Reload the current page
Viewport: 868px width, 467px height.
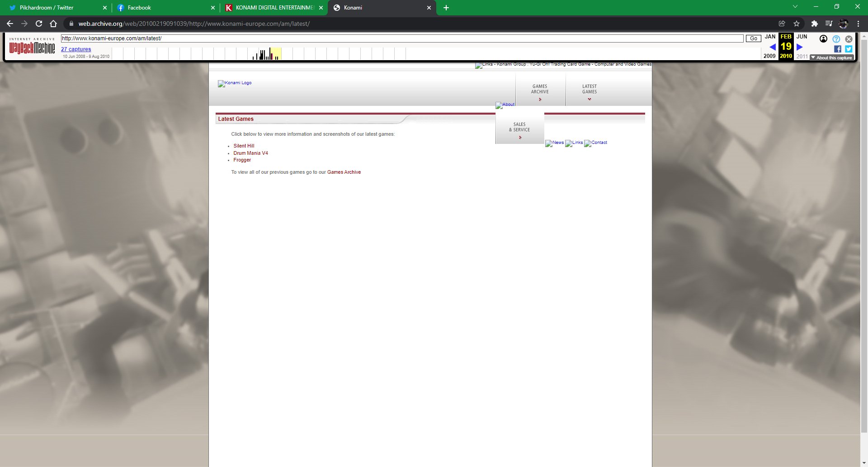point(39,24)
